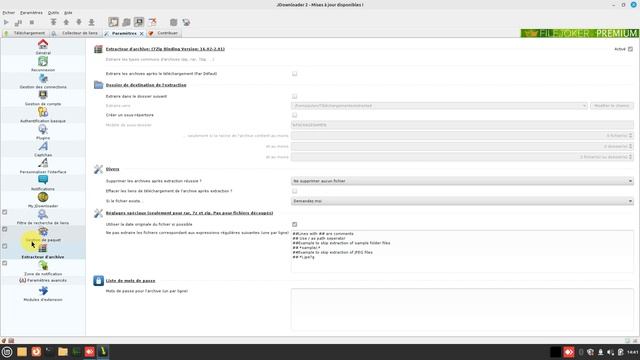640x360 pixels.
Task: Click the Modifier le chemin button
Action: point(611,106)
